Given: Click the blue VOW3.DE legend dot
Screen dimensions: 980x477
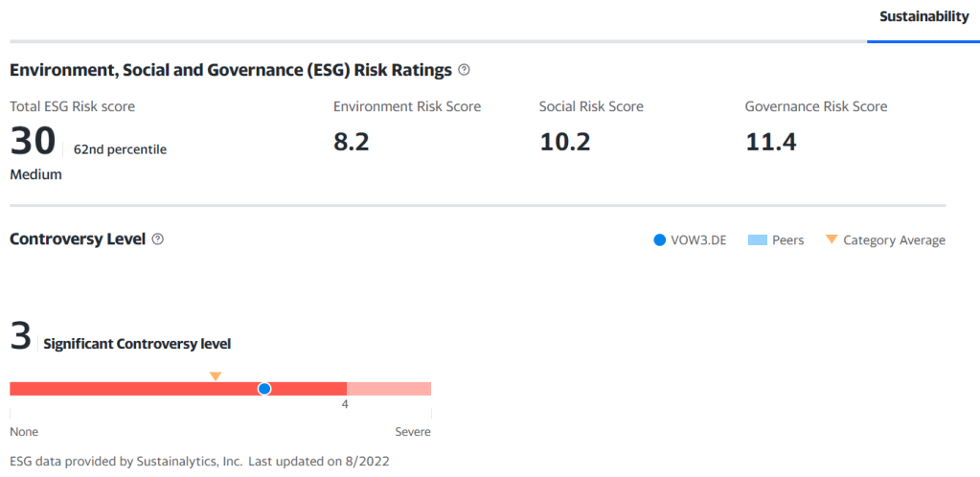Looking at the screenshot, I should coord(659,240).
